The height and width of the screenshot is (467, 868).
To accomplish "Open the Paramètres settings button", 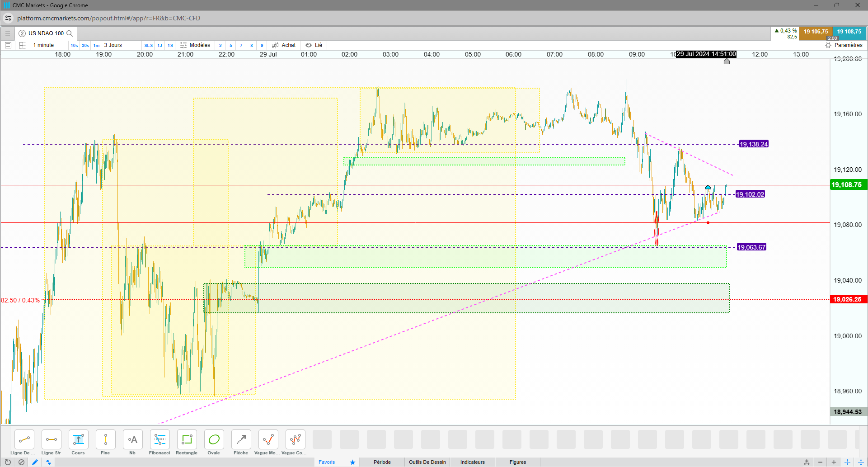I will pos(844,45).
